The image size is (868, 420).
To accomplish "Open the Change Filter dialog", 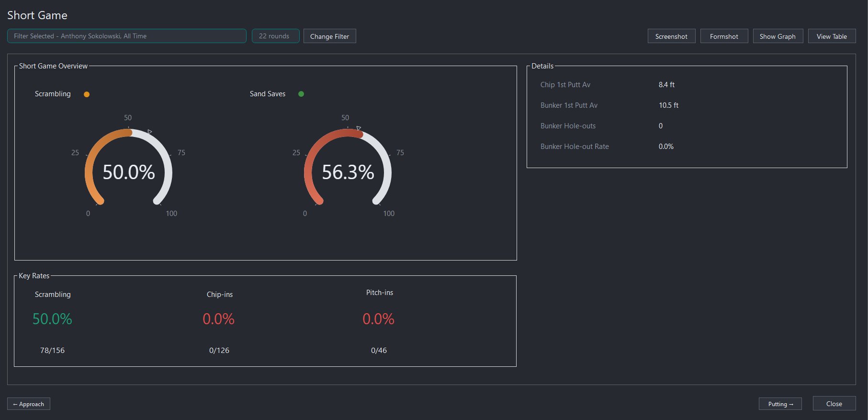I will 329,36.
